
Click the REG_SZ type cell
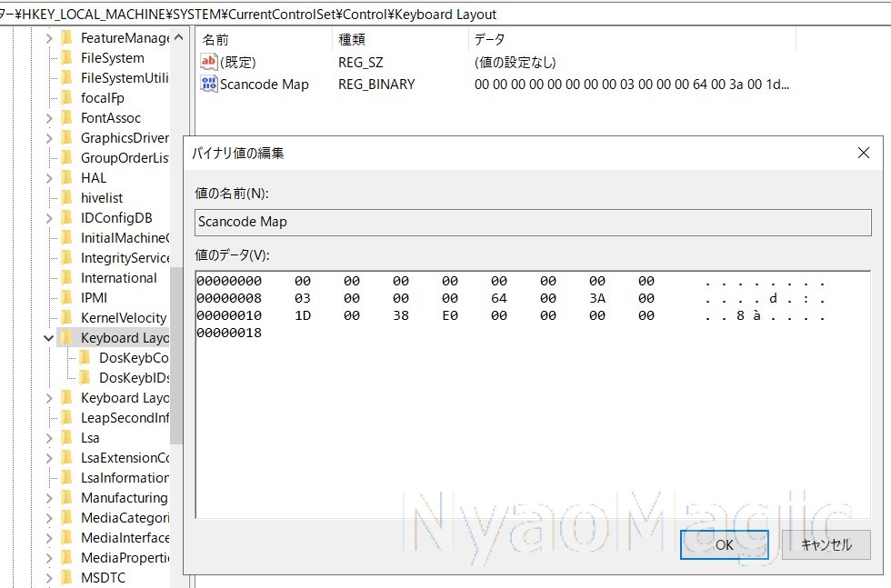361,62
